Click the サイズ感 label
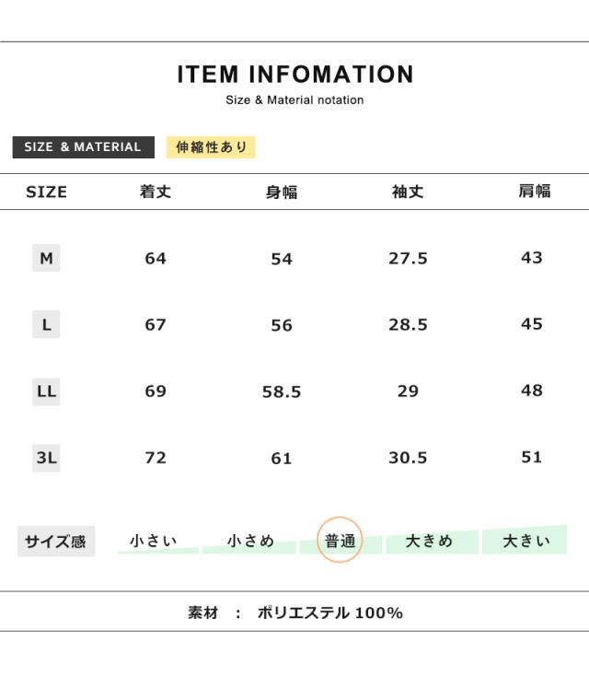This screenshot has height=700, width=589. 55,542
